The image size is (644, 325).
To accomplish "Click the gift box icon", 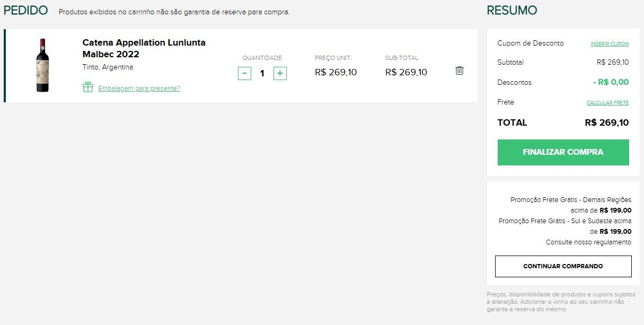I will tap(88, 87).
